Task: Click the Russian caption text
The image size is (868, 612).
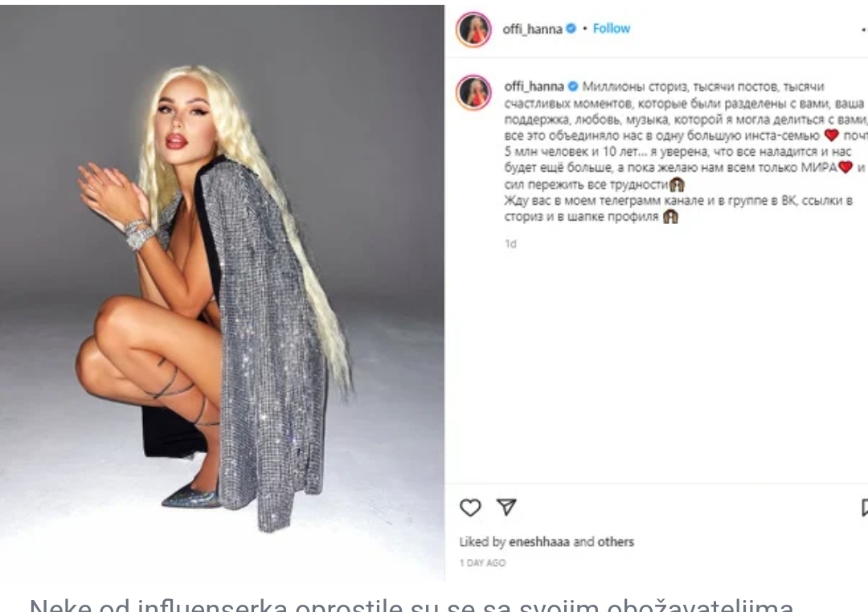Action: point(686,151)
